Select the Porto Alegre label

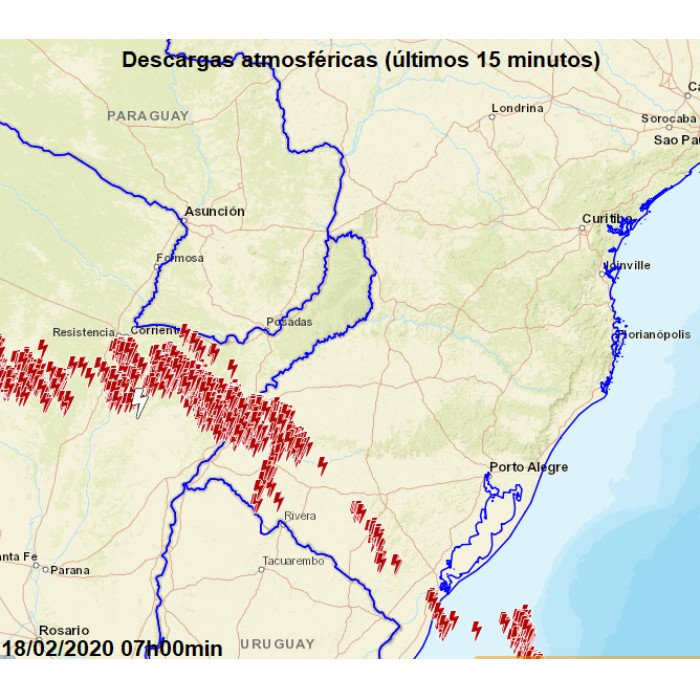click(528, 467)
